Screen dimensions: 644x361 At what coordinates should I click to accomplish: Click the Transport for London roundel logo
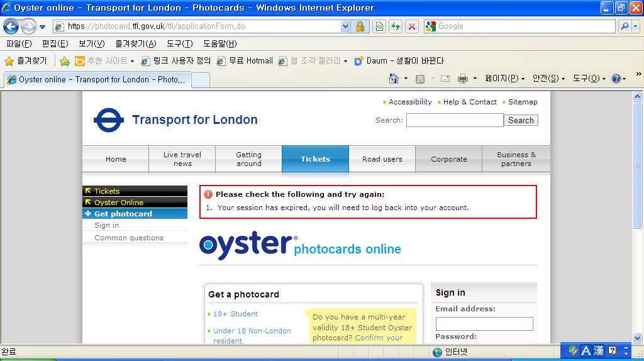click(109, 120)
